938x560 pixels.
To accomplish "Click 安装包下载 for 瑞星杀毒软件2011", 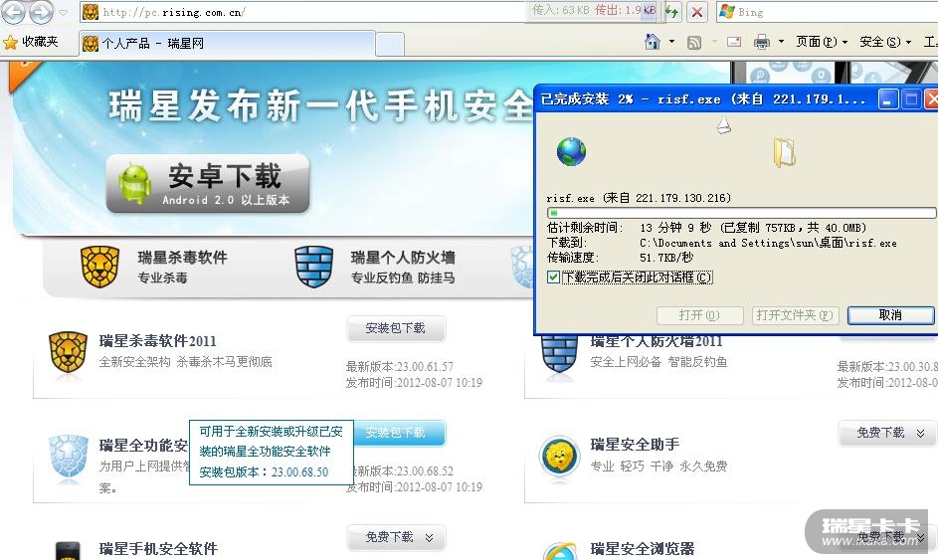I will coord(396,328).
